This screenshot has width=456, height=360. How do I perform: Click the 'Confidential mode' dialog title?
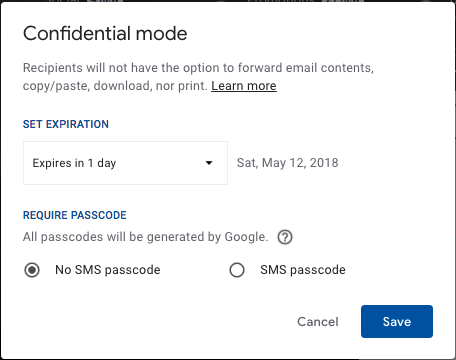(x=105, y=33)
